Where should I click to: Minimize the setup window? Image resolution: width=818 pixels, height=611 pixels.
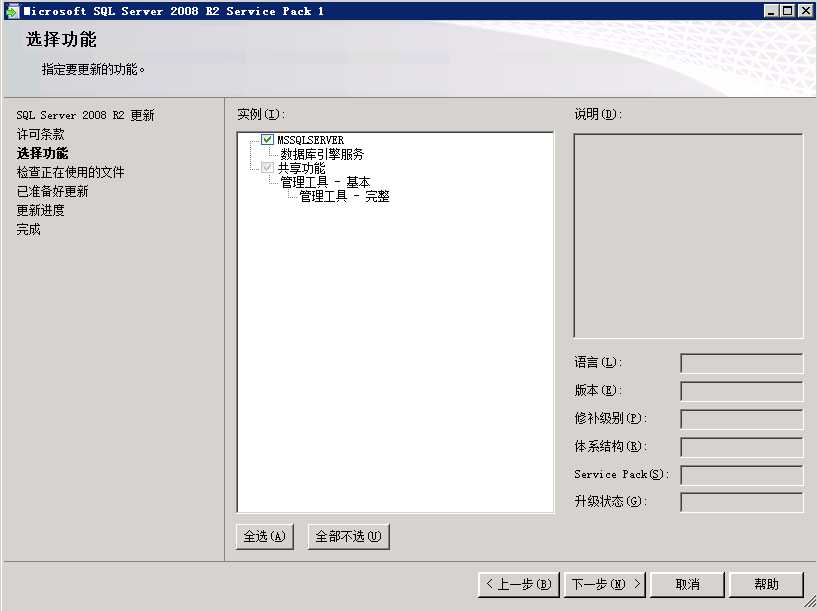coord(771,11)
